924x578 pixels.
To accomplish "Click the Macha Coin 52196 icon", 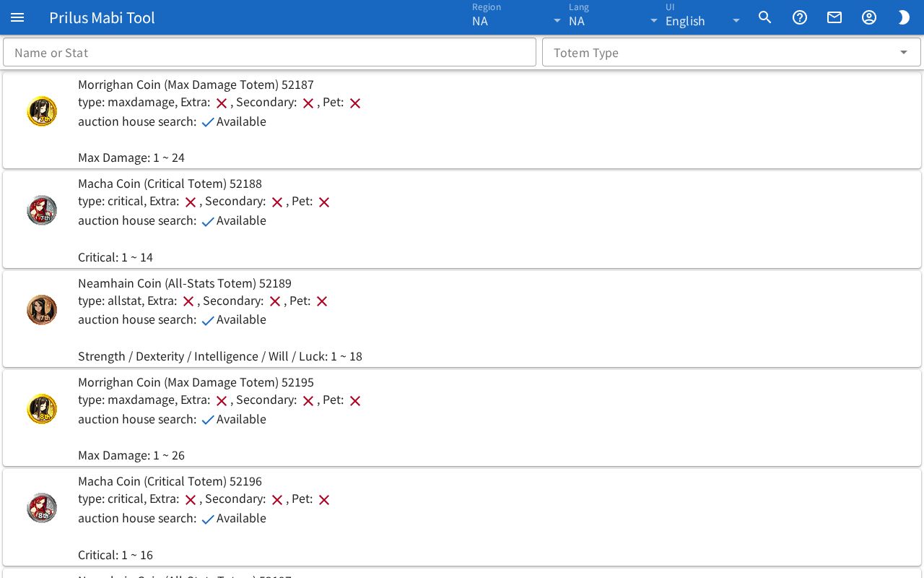I will coord(42,508).
